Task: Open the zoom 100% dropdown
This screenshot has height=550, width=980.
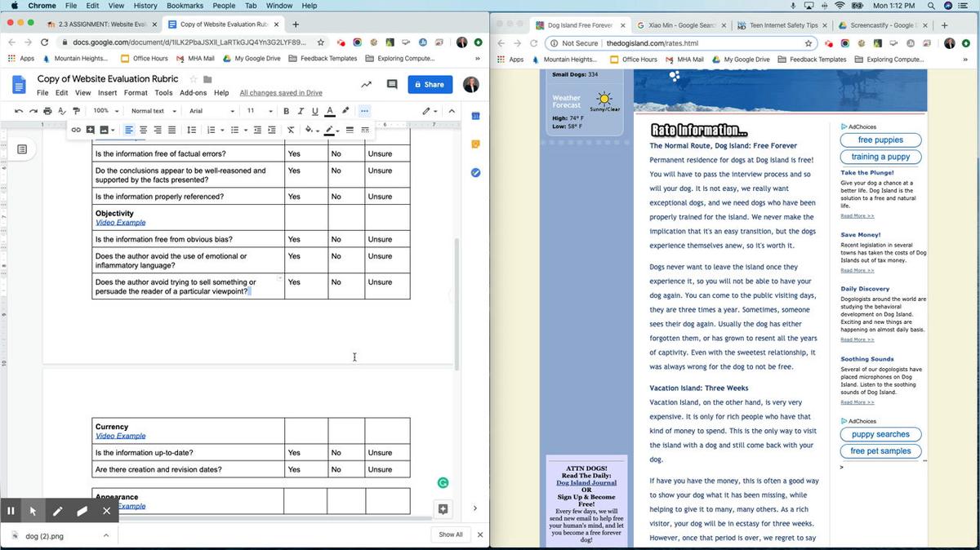Action: [x=105, y=111]
